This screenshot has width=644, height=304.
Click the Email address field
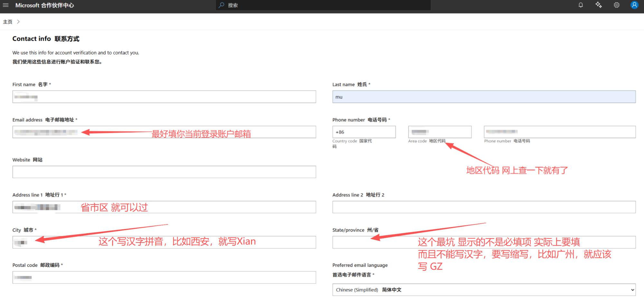tap(164, 132)
